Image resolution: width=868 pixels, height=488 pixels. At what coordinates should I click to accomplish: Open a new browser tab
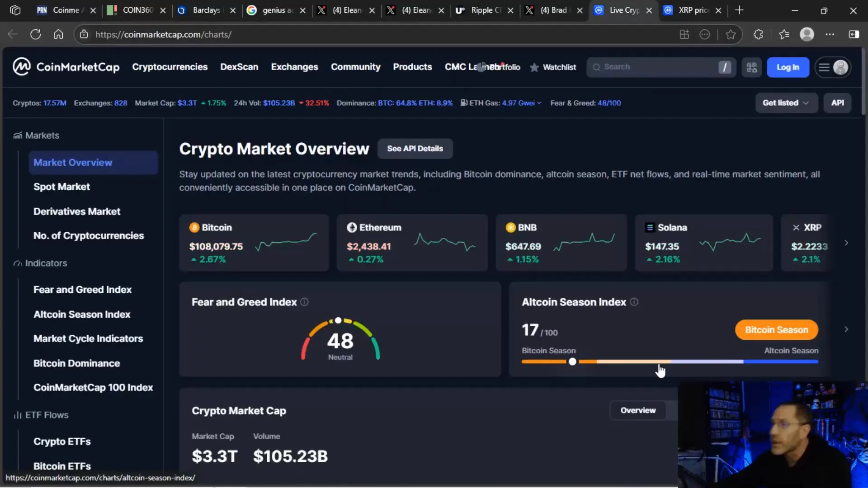point(739,10)
